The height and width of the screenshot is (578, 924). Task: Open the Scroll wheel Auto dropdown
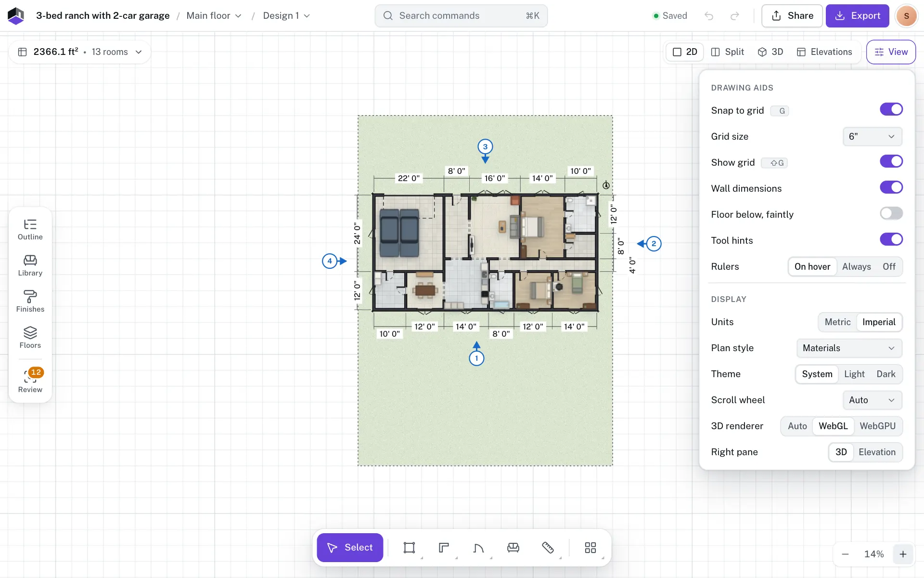[872, 400]
